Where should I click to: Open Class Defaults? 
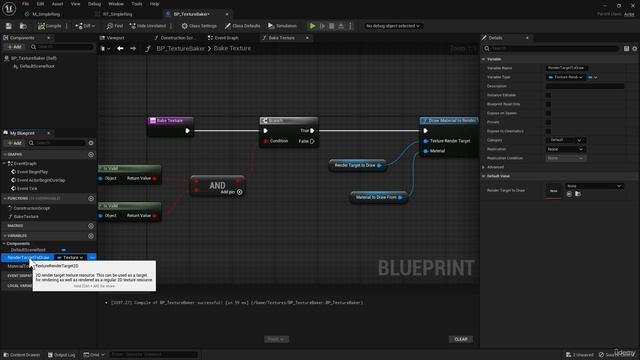point(242,26)
